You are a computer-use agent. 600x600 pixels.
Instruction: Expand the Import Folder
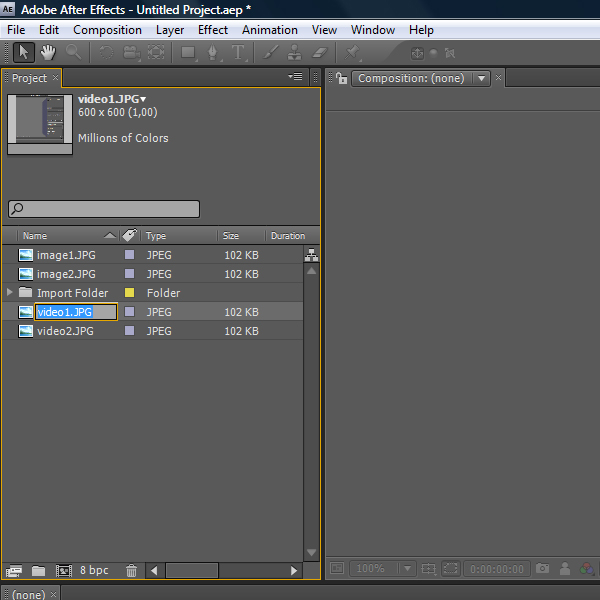click(x=10, y=292)
